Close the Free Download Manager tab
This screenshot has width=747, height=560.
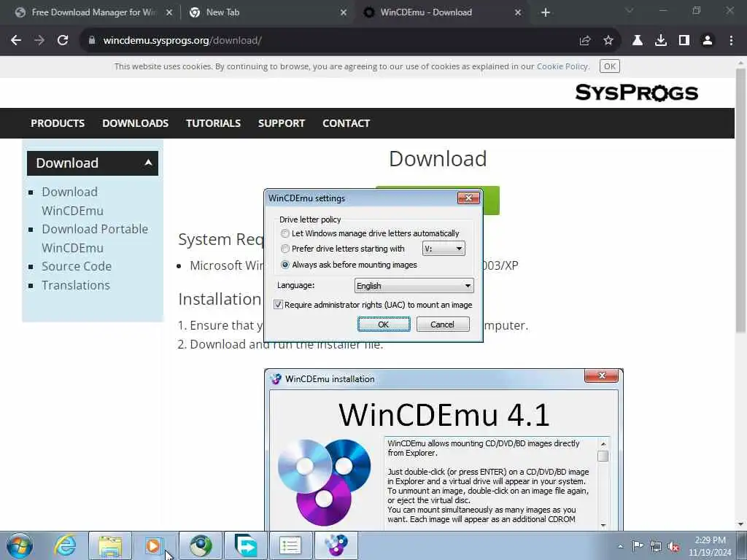pyautogui.click(x=169, y=12)
